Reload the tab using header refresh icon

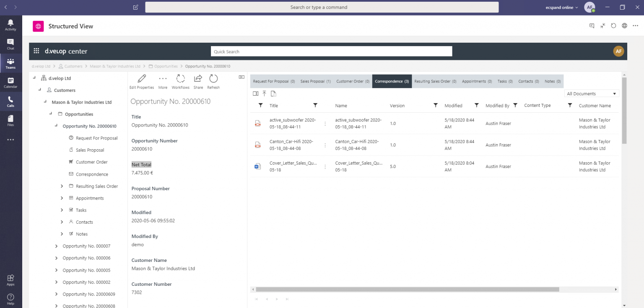[x=613, y=26]
